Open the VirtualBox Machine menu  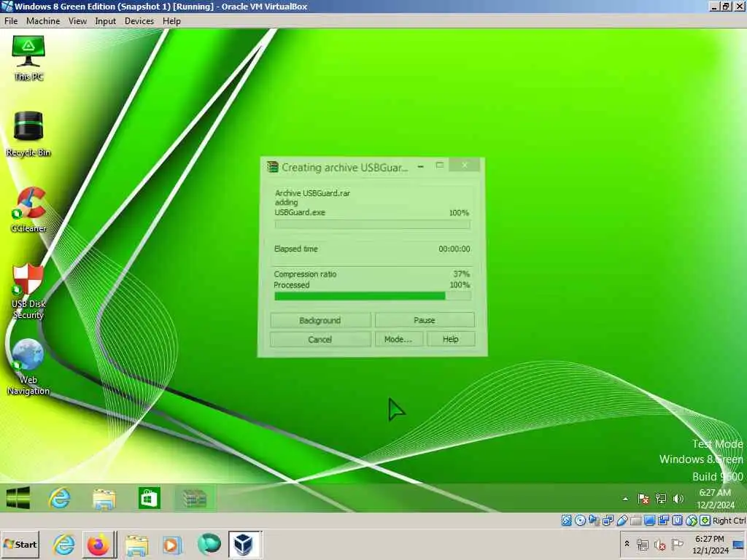tap(43, 21)
